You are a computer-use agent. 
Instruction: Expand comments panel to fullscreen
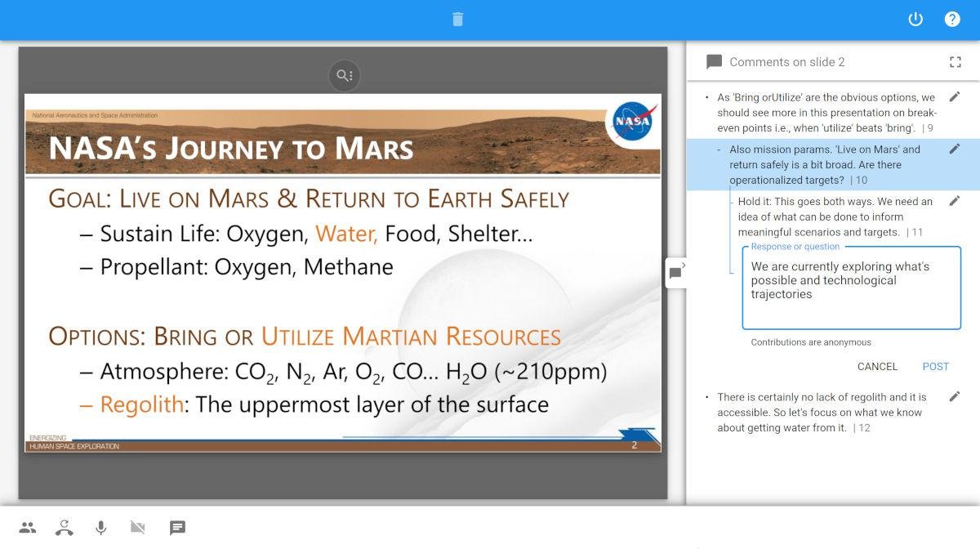955,62
